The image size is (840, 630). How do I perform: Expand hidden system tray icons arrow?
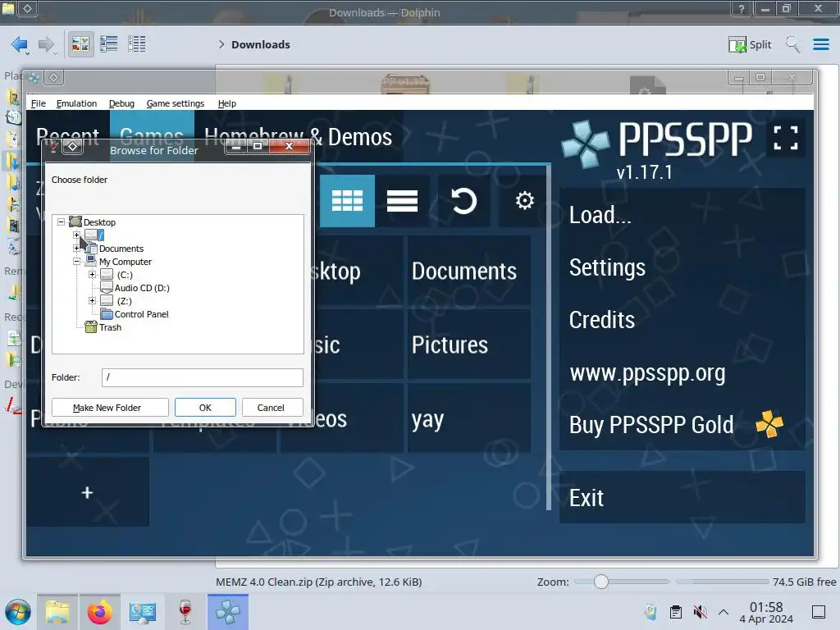tap(724, 612)
